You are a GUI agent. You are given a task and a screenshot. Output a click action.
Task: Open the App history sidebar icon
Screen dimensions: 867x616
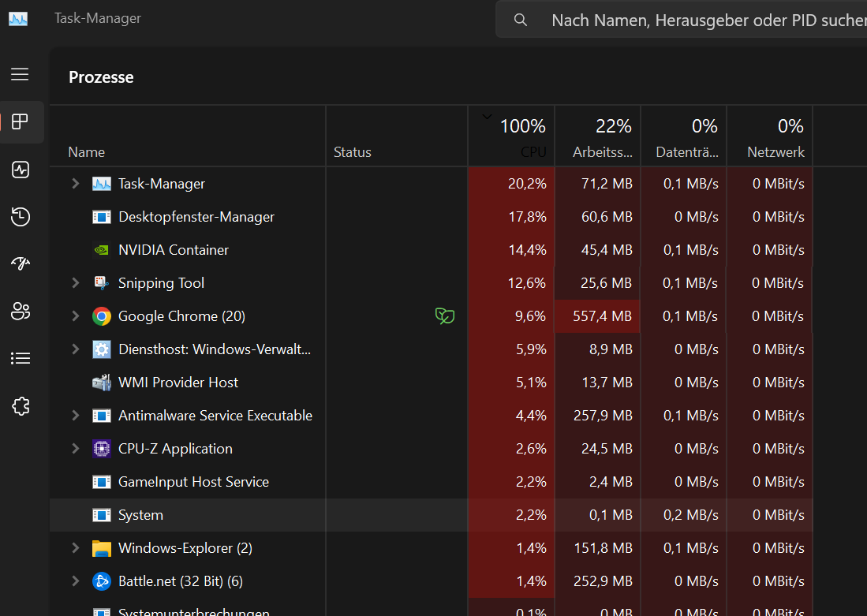[x=21, y=216]
